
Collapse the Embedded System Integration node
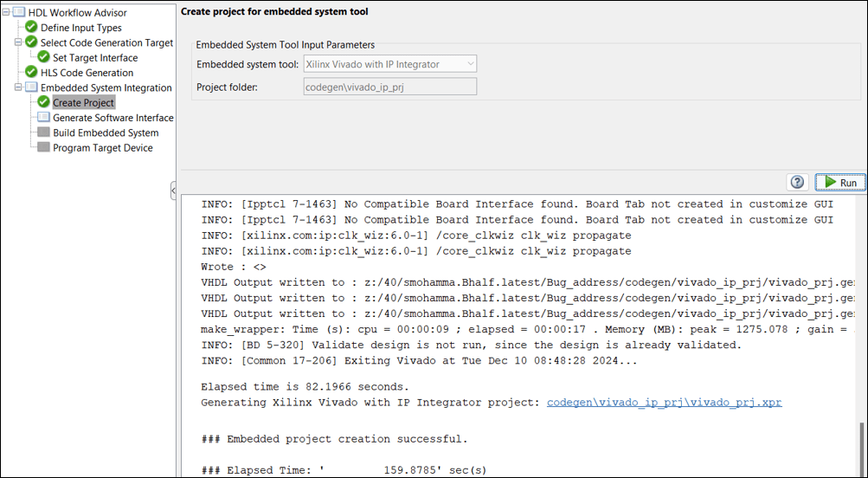[x=19, y=87]
